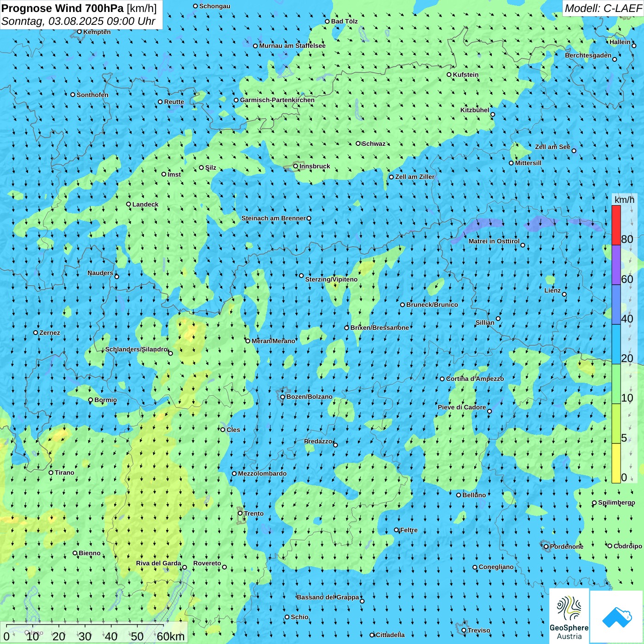Screen dimensions: 644x644
Task: Click the 'Conegliano' label
Action: tap(496, 567)
